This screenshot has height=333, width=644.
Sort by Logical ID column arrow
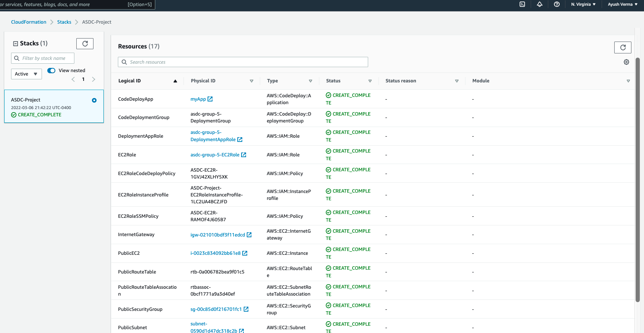(175, 81)
